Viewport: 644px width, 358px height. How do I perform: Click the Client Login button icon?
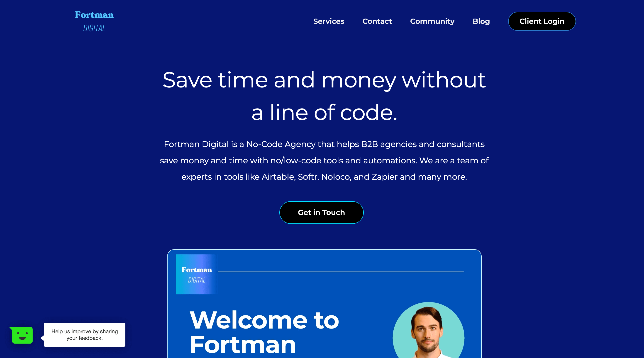pos(542,21)
